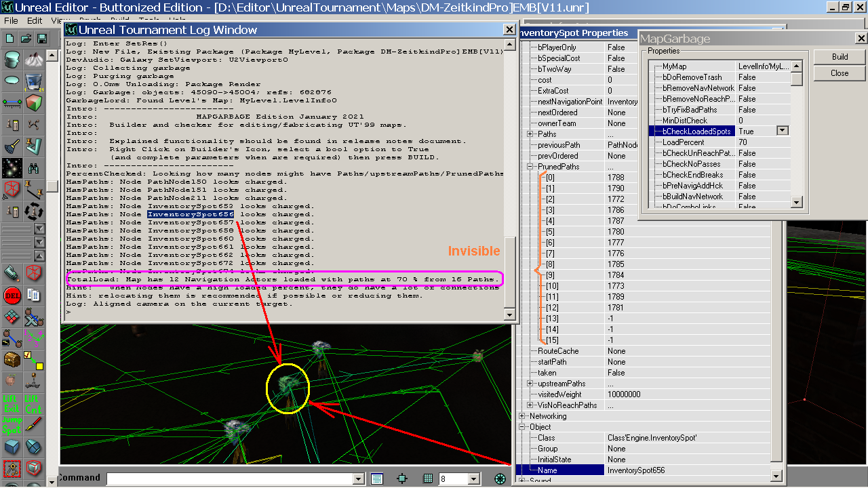Select the paintbrush tool icon
This screenshot has height=488, width=868.
coord(33,425)
